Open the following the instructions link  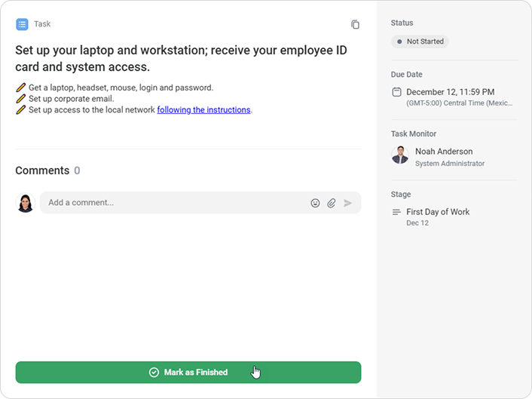click(x=203, y=110)
